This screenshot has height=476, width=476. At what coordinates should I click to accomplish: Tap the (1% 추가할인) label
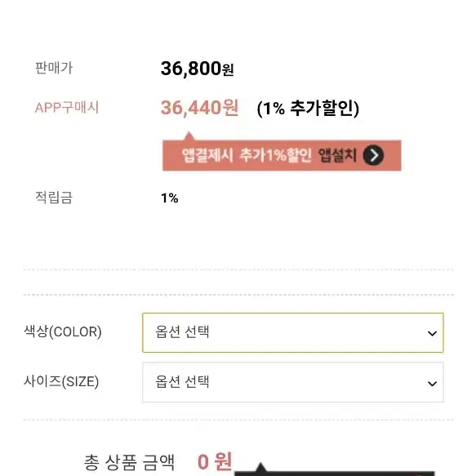point(308,108)
